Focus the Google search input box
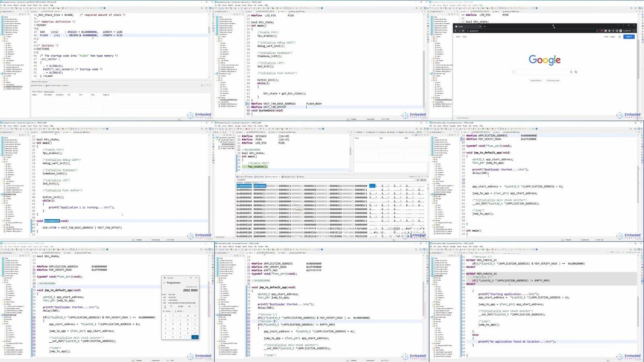Screen dimensions: 644x362 [545, 72]
